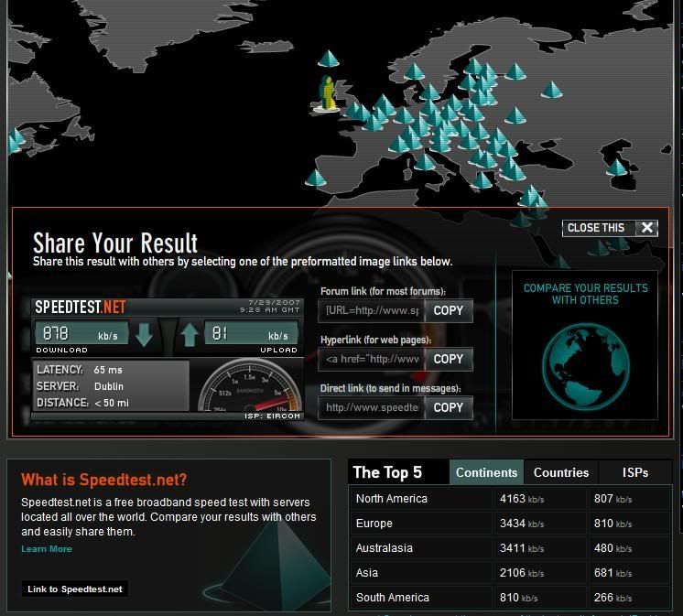Click the Direct link URL text field
Image resolution: width=683 pixels, height=616 pixels.
[x=372, y=407]
